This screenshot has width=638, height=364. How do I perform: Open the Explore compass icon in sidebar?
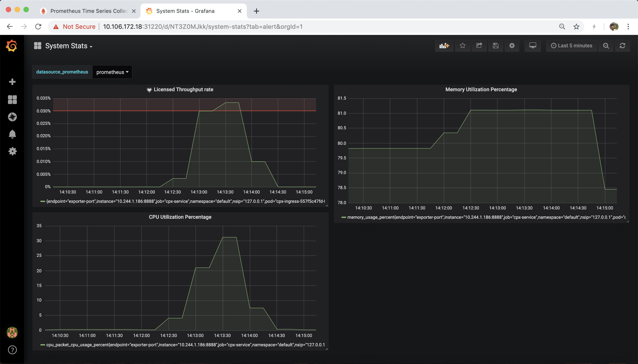[12, 117]
